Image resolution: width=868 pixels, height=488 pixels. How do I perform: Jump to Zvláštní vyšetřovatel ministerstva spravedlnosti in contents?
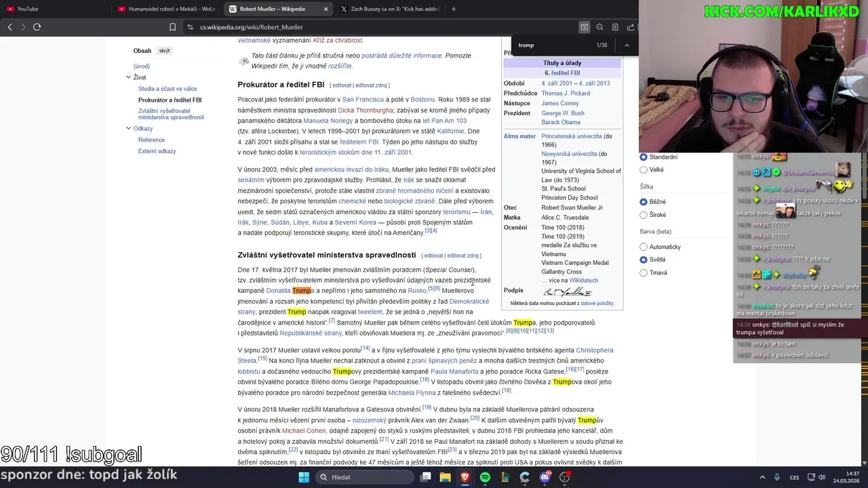(171, 114)
